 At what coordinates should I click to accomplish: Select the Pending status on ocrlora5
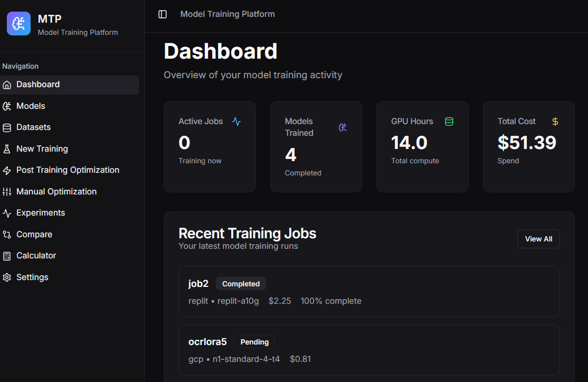click(254, 342)
